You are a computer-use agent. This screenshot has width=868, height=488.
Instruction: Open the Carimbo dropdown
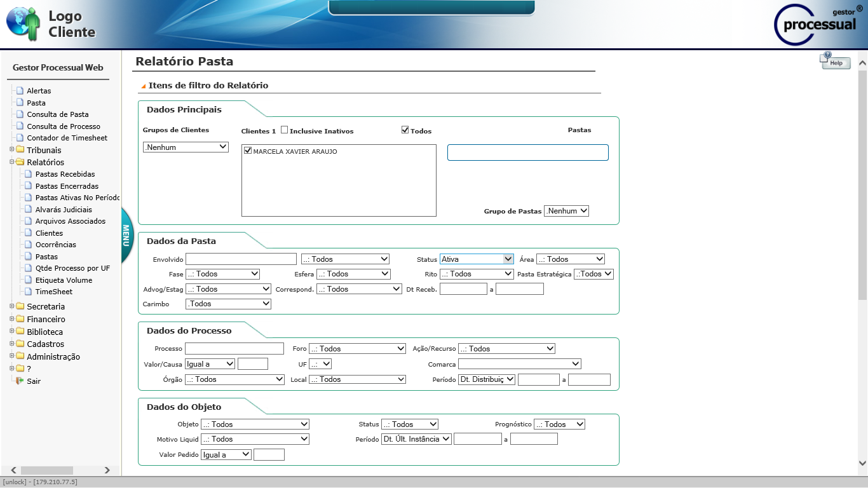pyautogui.click(x=228, y=304)
